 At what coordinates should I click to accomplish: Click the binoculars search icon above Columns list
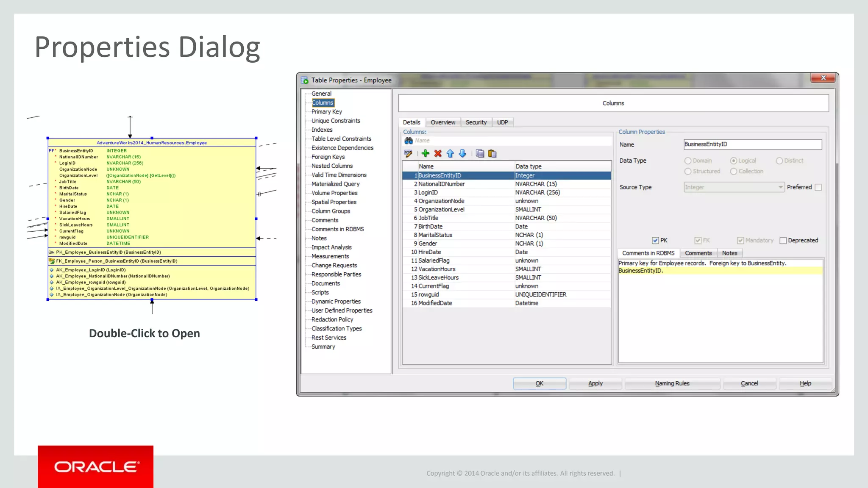(409, 141)
